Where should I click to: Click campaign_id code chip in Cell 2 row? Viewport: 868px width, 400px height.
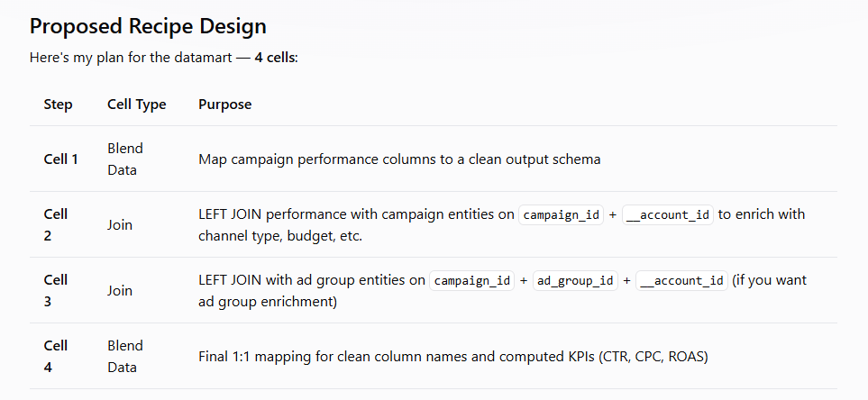click(561, 214)
